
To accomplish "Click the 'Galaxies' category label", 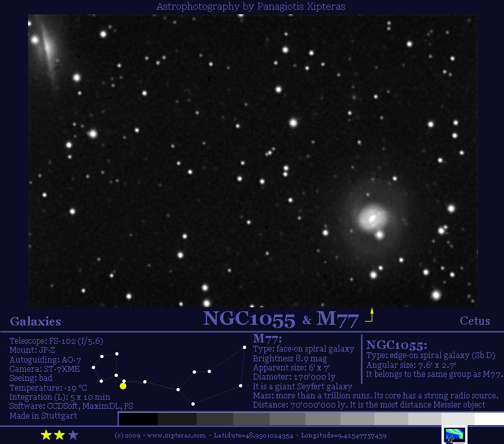I will coord(35,321).
